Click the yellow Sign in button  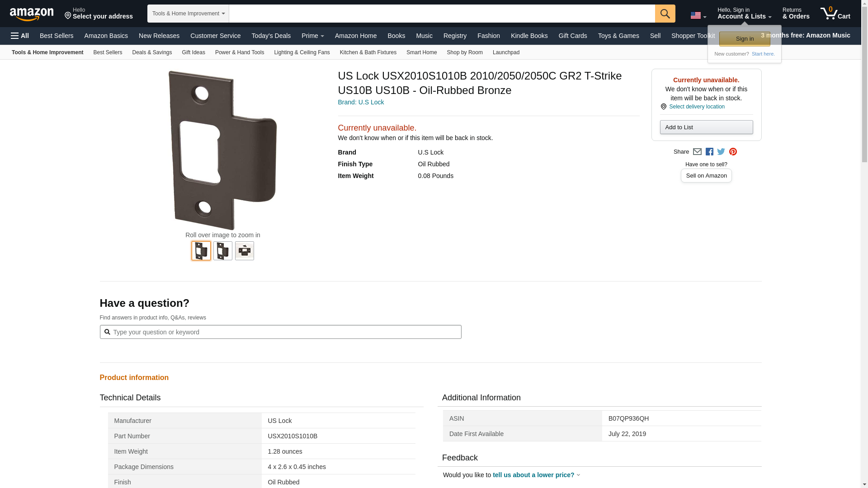coord(744,39)
